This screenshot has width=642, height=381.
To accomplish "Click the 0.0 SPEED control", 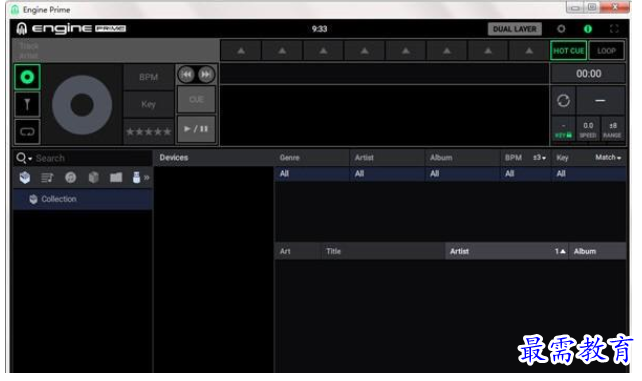I will coord(588,129).
